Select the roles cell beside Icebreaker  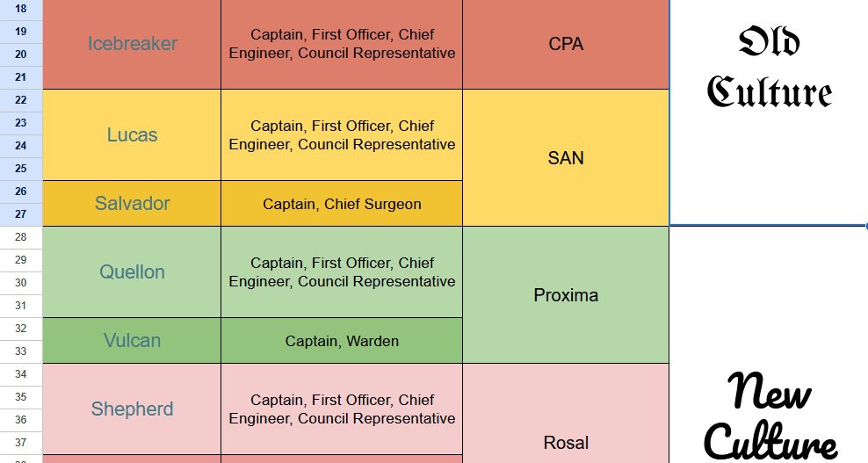pyautogui.click(x=342, y=44)
